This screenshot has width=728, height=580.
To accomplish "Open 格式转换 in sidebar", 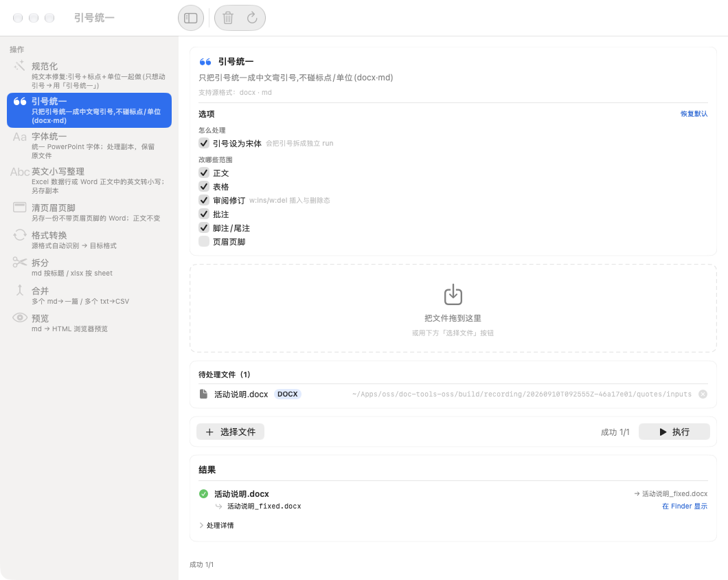I will [x=89, y=240].
